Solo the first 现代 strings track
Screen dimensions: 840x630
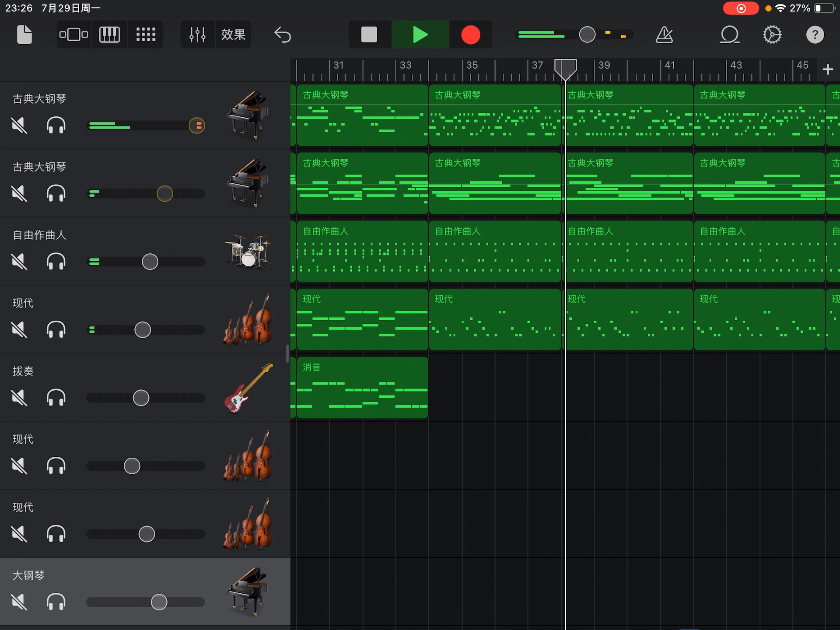(x=56, y=329)
